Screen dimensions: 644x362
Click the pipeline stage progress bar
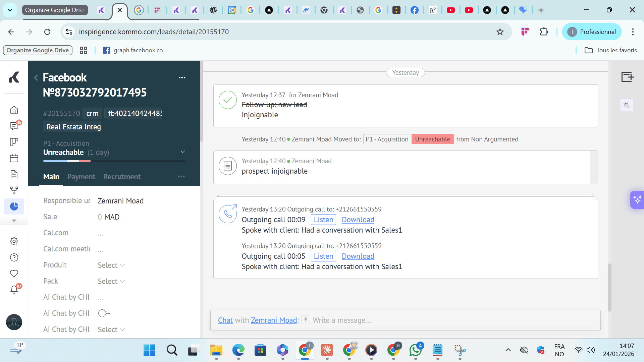pyautogui.click(x=114, y=161)
